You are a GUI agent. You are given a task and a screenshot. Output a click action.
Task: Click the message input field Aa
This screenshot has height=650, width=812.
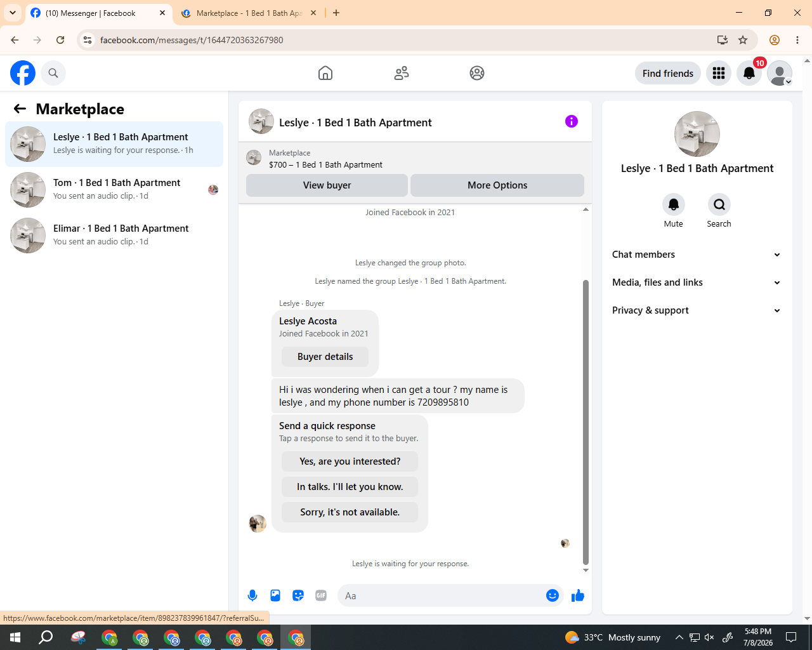coord(440,595)
